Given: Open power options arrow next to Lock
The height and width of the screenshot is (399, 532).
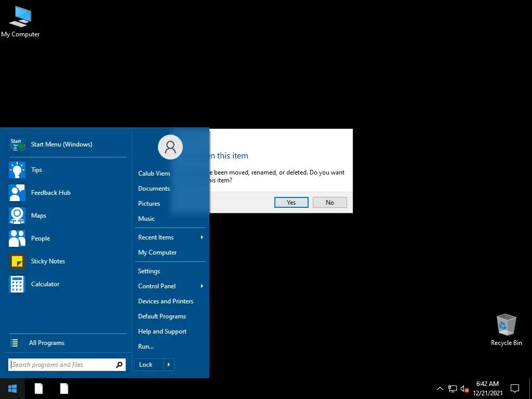Looking at the screenshot, I should (x=169, y=365).
